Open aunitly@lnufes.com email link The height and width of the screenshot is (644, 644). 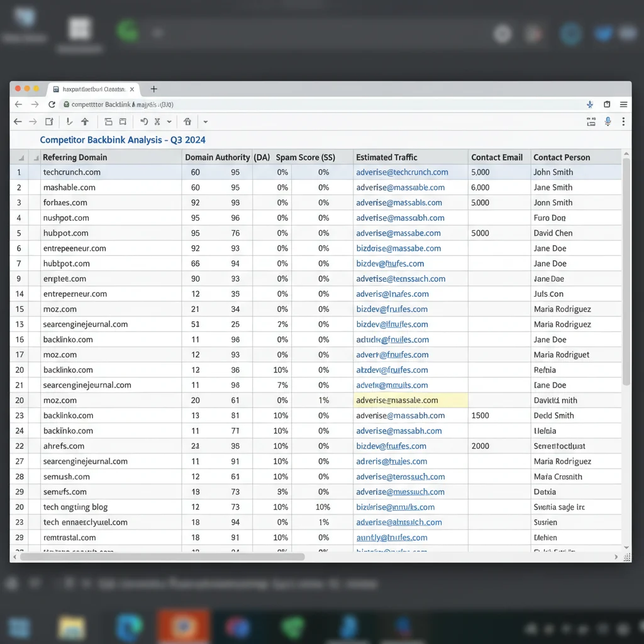click(391, 537)
